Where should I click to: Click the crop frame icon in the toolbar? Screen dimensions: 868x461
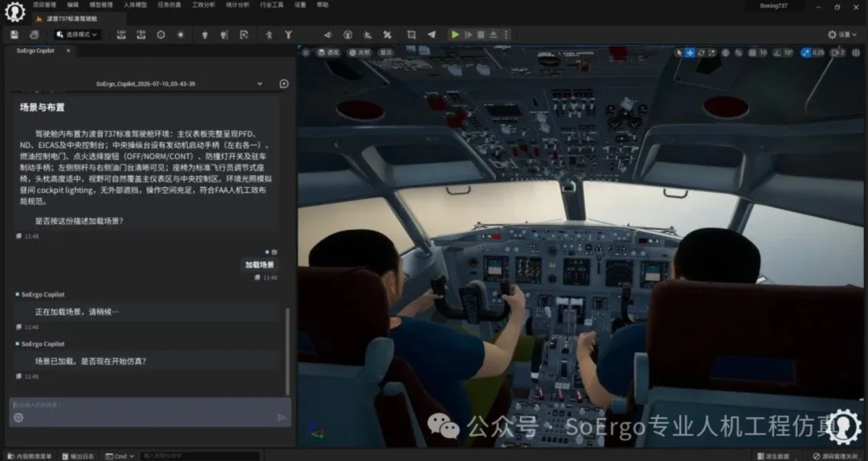[x=411, y=35]
